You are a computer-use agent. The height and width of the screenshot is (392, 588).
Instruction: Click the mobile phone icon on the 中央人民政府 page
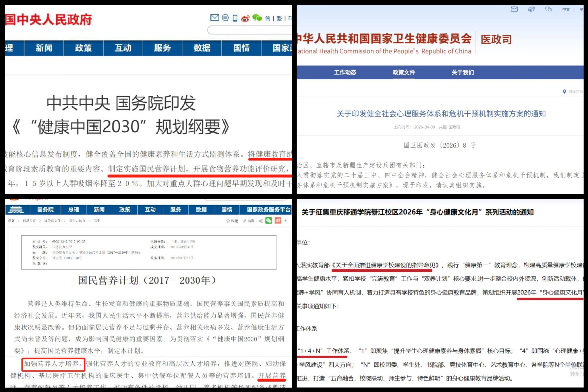(235, 18)
